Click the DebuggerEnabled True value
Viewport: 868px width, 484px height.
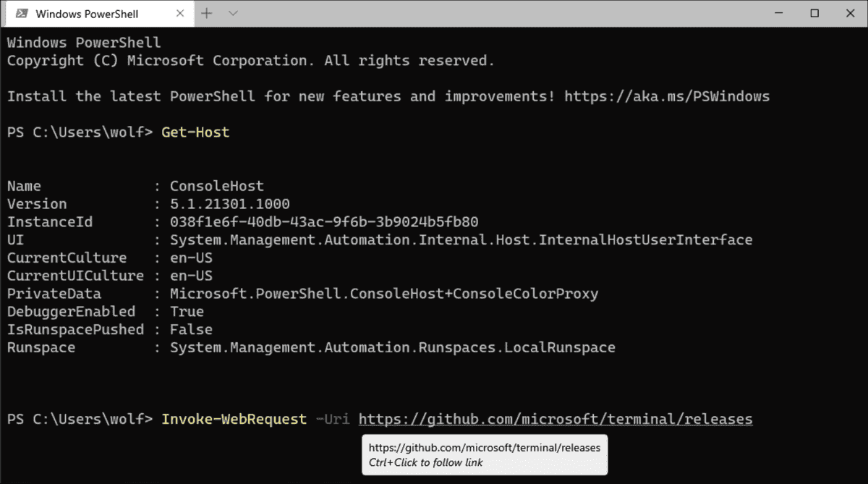[187, 311]
